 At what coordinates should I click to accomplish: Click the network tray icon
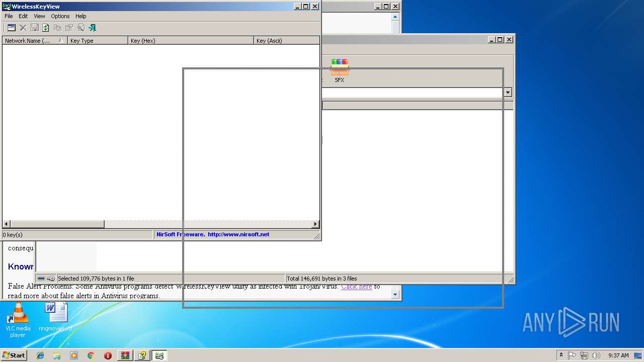pyautogui.click(x=584, y=355)
